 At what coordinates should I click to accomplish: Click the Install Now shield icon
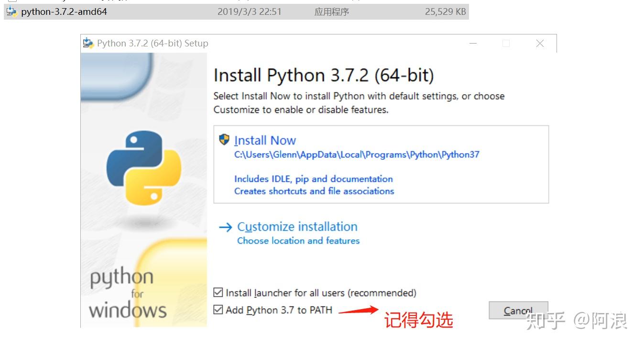(224, 140)
